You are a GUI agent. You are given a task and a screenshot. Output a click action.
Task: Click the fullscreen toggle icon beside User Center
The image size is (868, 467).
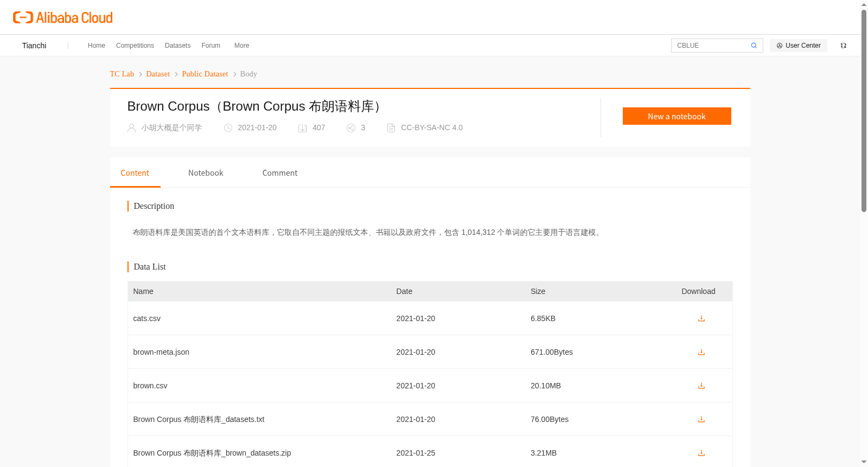(844, 46)
